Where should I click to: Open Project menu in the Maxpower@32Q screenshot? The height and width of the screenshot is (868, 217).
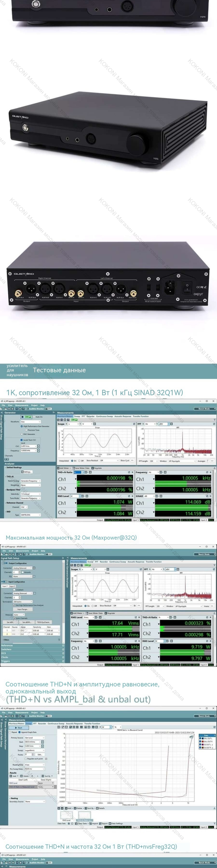point(35,551)
